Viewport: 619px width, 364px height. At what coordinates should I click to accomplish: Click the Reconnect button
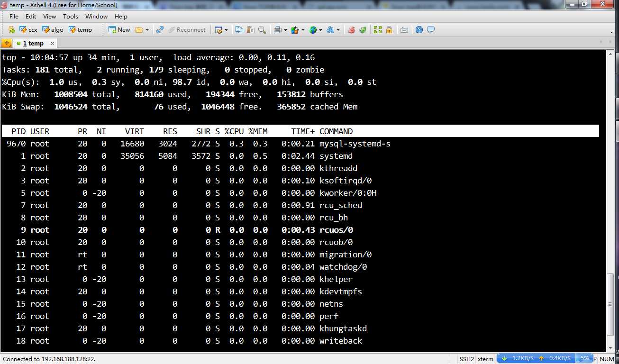coord(187,29)
